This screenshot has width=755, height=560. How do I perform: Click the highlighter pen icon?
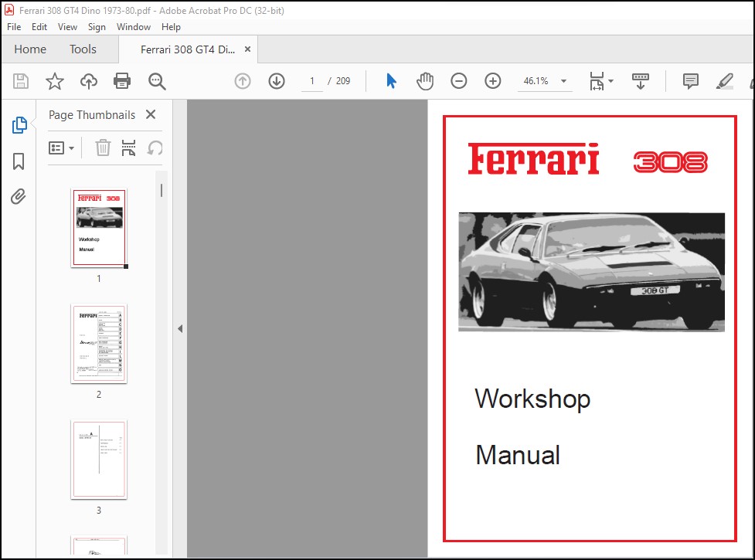tap(725, 81)
